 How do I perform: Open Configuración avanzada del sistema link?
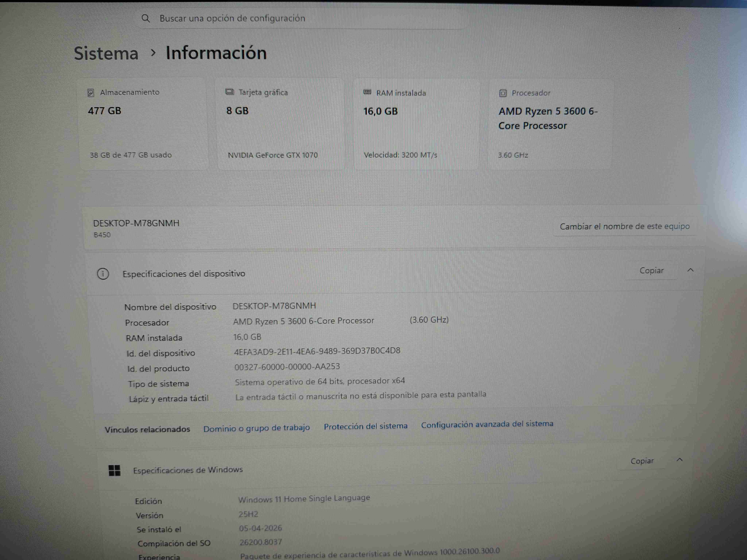pyautogui.click(x=487, y=424)
